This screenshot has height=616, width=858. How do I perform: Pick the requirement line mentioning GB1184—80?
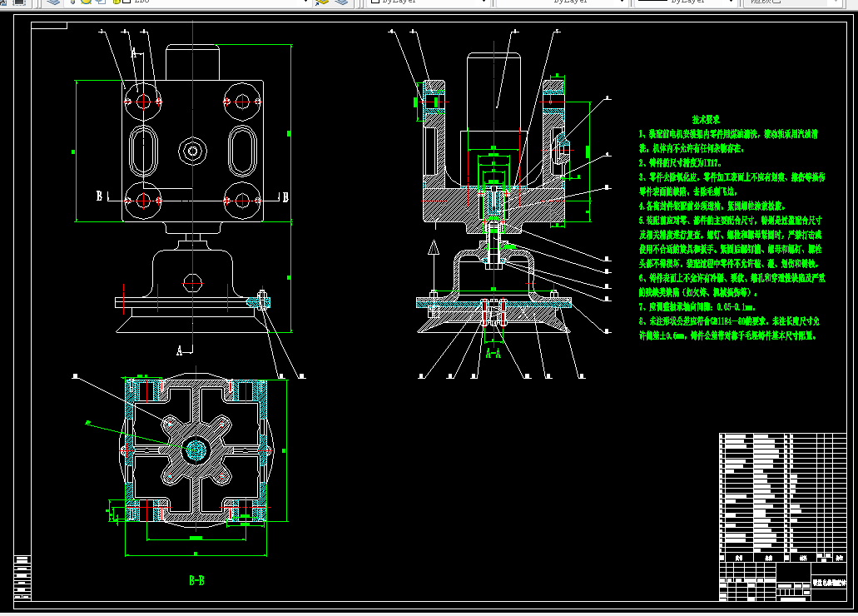729,321
